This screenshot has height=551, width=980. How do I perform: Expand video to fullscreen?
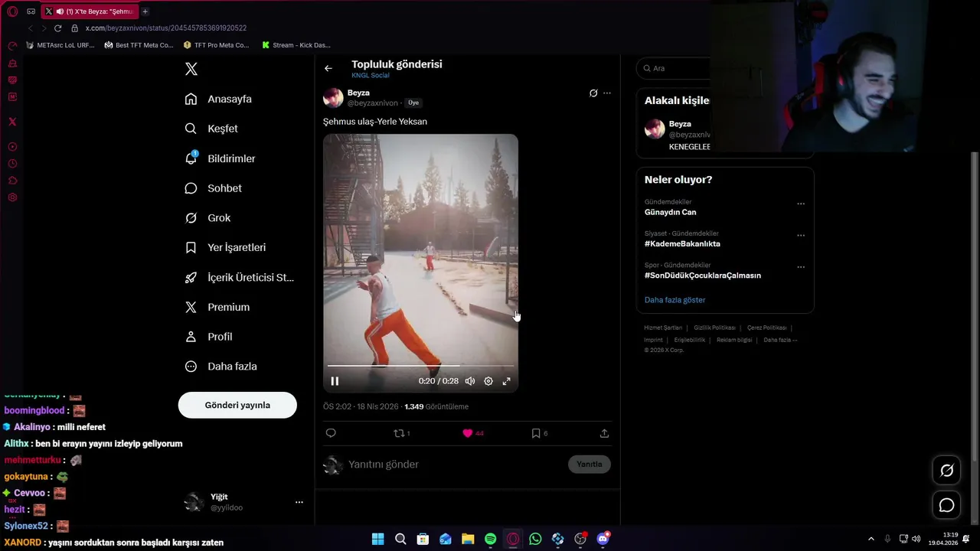506,381
